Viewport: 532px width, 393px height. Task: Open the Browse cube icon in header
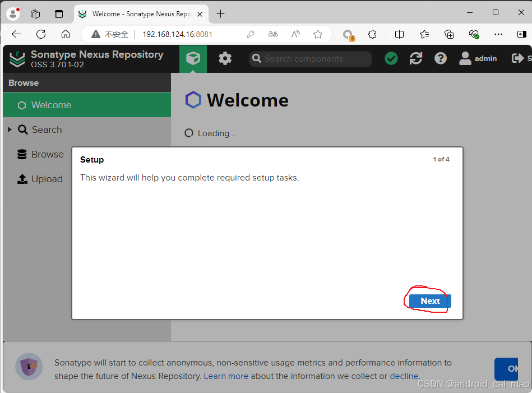tap(193, 59)
